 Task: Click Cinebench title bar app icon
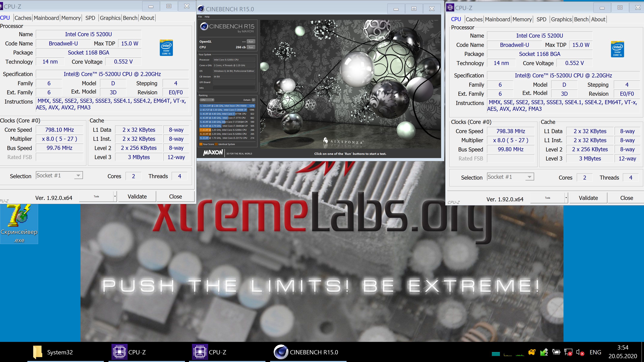201,9
